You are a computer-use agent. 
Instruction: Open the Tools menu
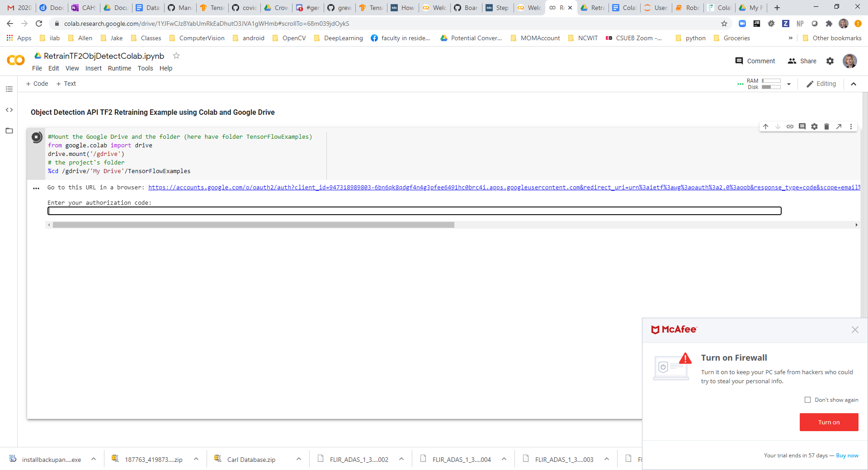[145, 68]
